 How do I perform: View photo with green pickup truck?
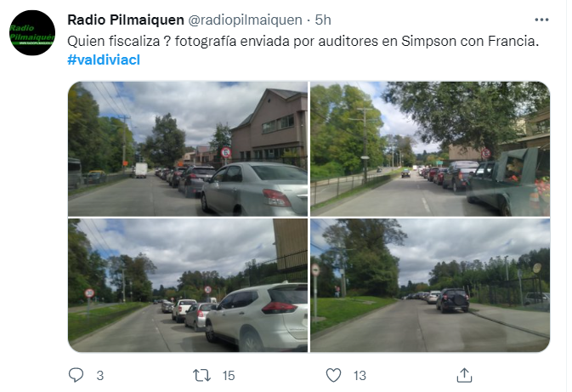(430, 149)
